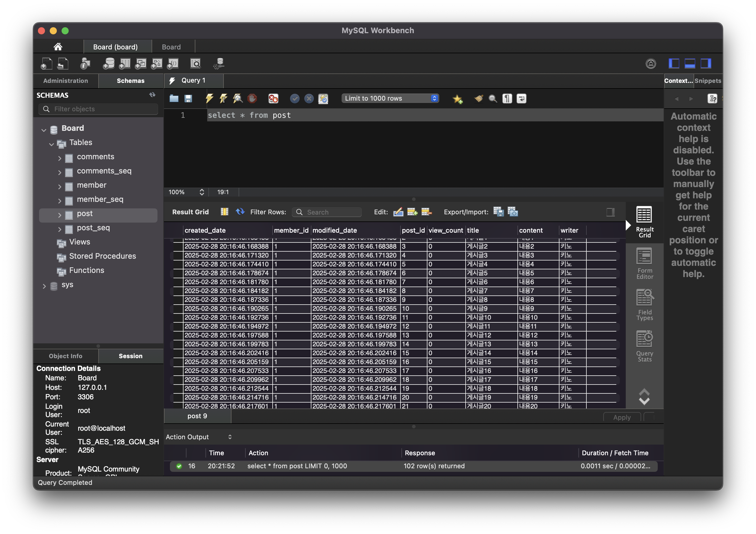The width and height of the screenshot is (756, 534).
Task: Expand the sys schema
Action: click(44, 286)
